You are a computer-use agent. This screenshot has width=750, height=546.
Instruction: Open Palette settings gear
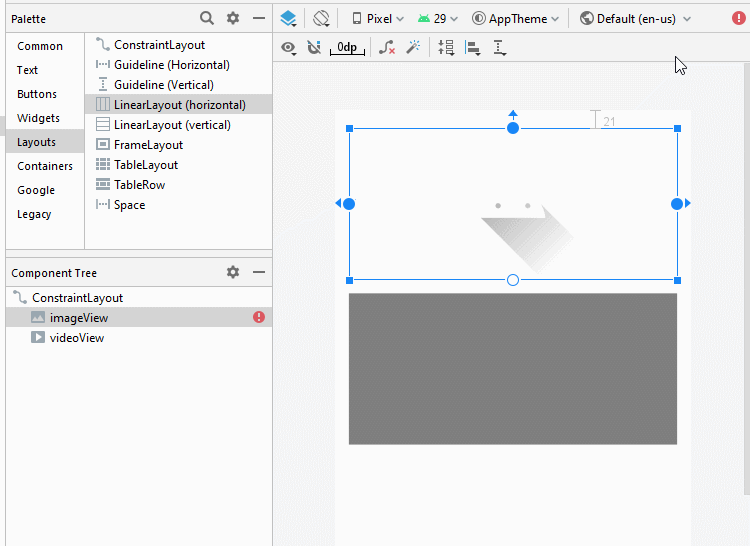pyautogui.click(x=233, y=18)
